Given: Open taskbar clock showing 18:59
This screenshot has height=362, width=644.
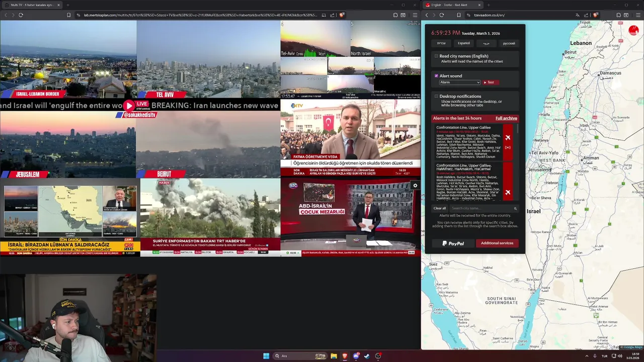Looking at the screenshot, I should click(x=633, y=356).
